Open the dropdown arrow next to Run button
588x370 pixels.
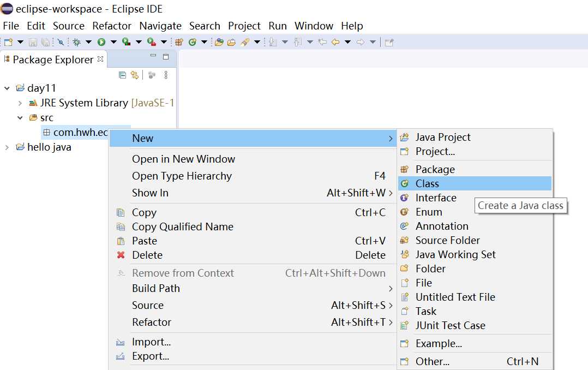[x=113, y=42]
